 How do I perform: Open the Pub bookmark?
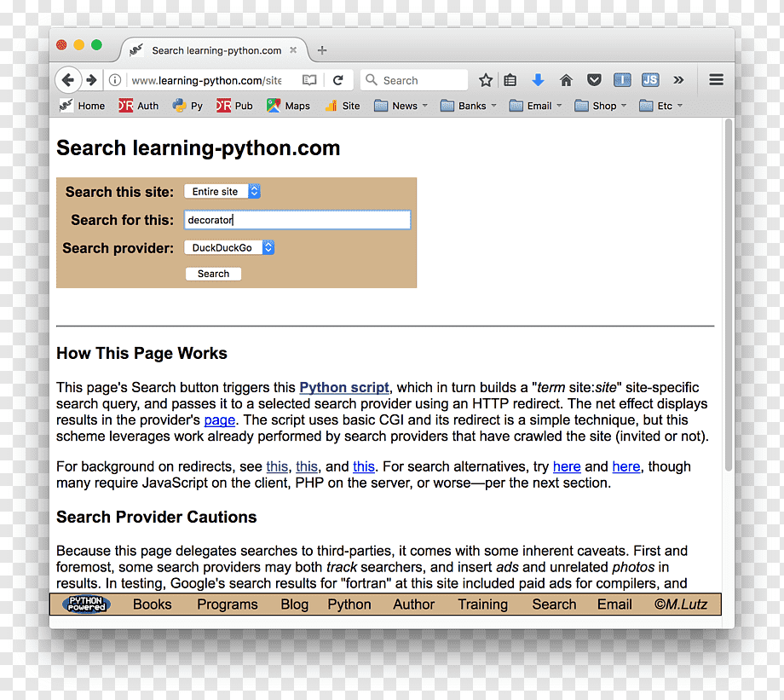(x=234, y=106)
